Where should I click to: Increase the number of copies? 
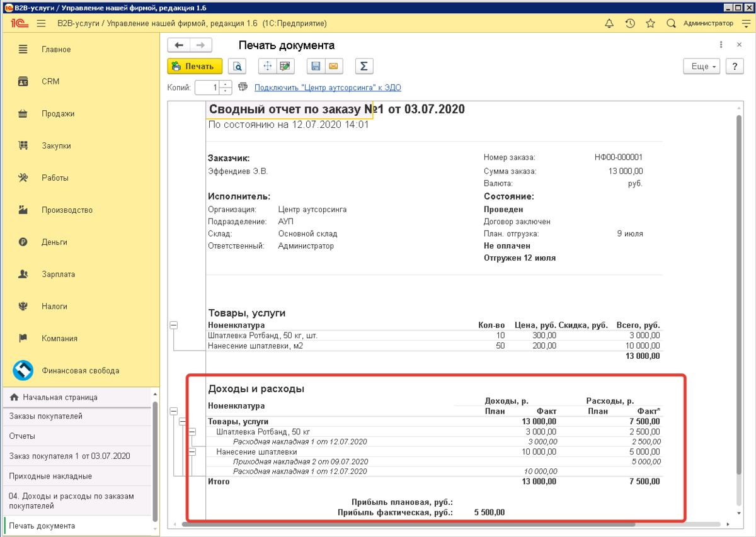pos(227,84)
